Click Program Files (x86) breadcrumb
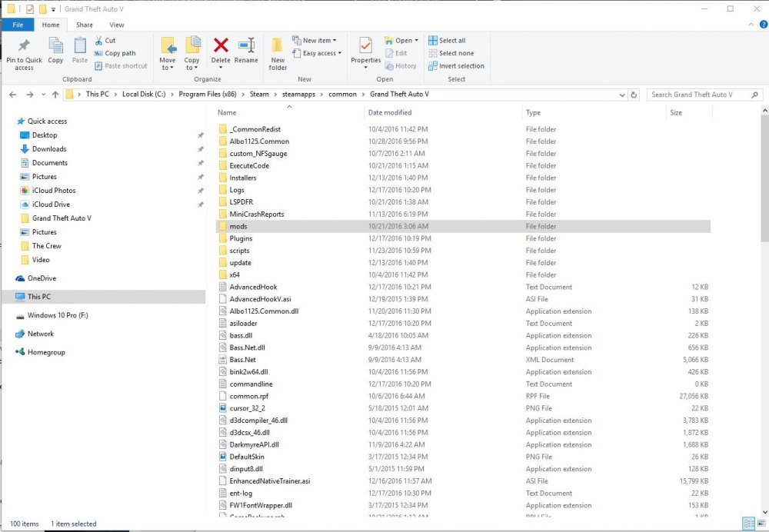769x532 pixels. pyautogui.click(x=208, y=94)
